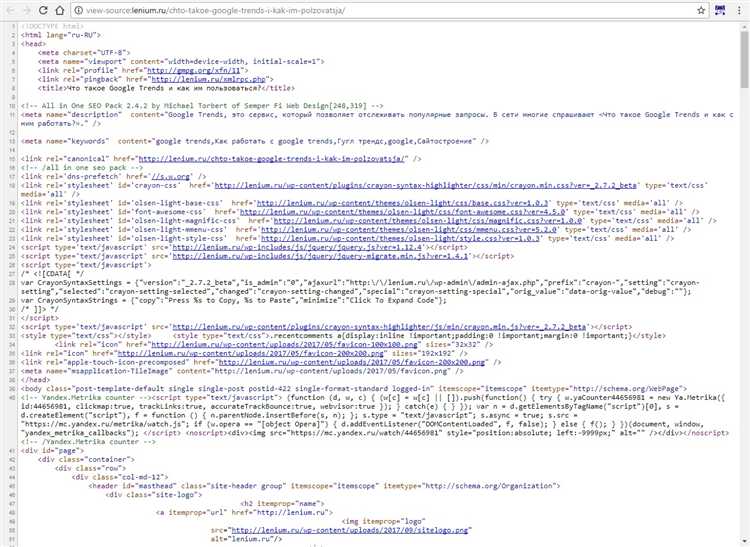Open the jquery-migrate.min.js script link
750x547 pixels.
pyautogui.click(x=320, y=256)
